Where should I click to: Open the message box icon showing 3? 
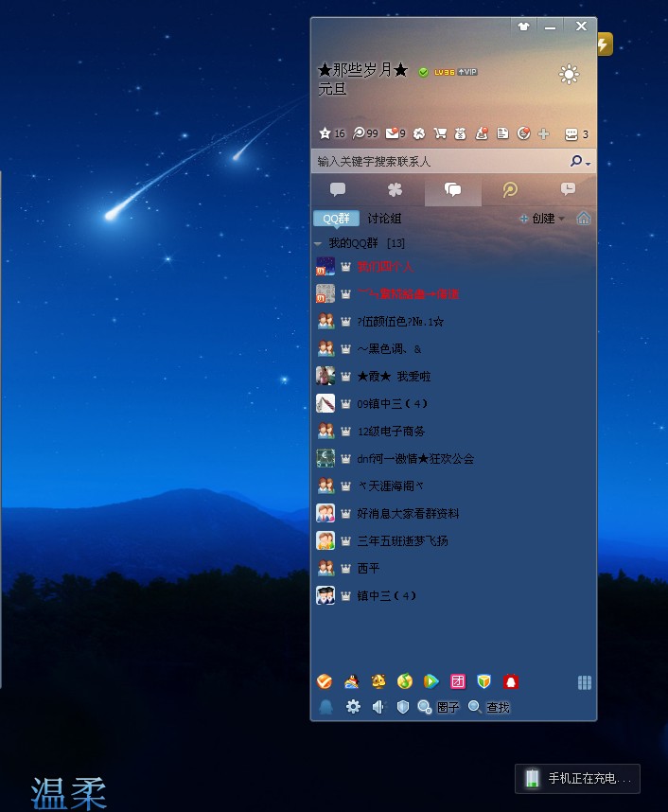pos(576,134)
